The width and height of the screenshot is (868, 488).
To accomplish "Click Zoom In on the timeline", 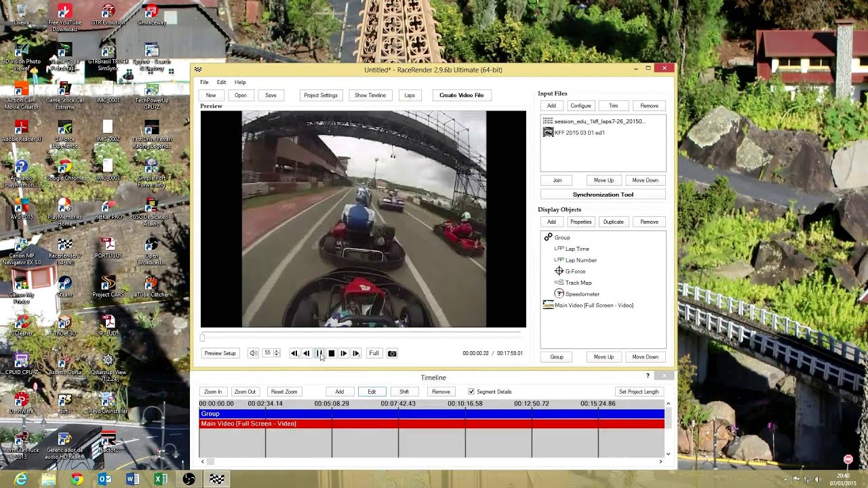I will tap(213, 392).
